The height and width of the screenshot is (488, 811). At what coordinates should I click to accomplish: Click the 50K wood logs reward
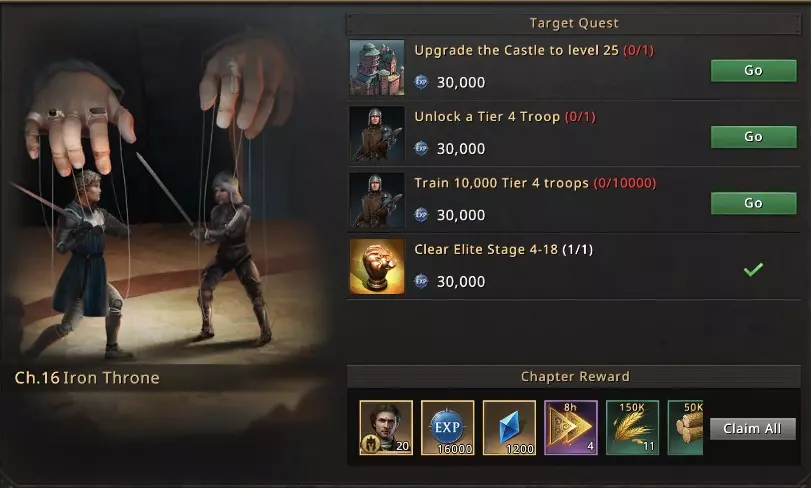point(685,428)
